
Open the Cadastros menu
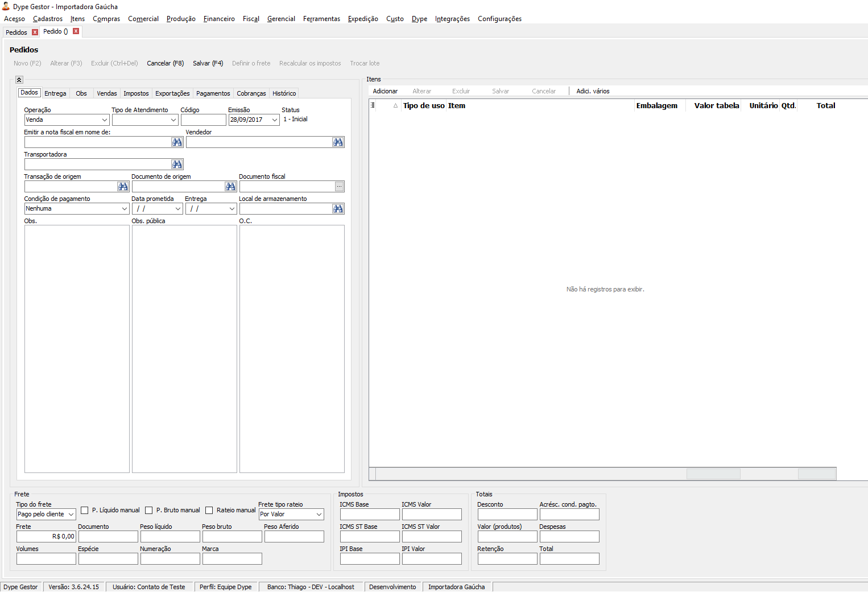pyautogui.click(x=48, y=19)
